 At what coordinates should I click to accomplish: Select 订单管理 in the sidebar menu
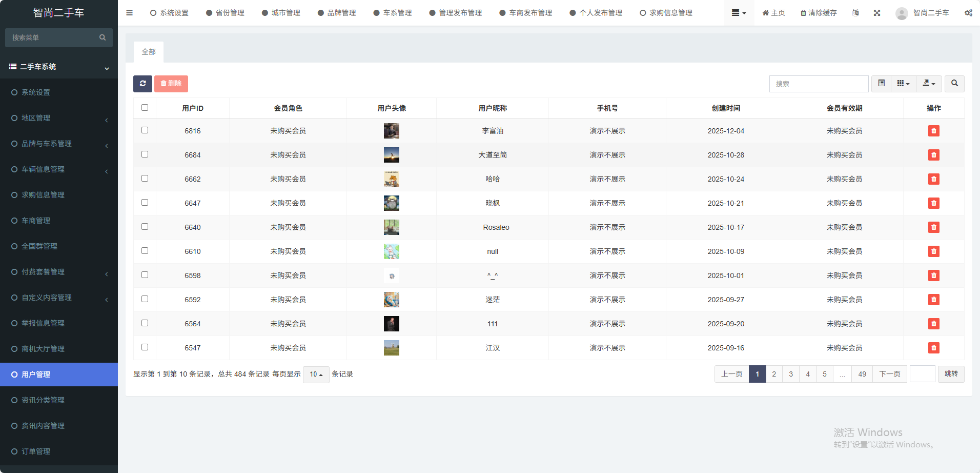pos(36,451)
